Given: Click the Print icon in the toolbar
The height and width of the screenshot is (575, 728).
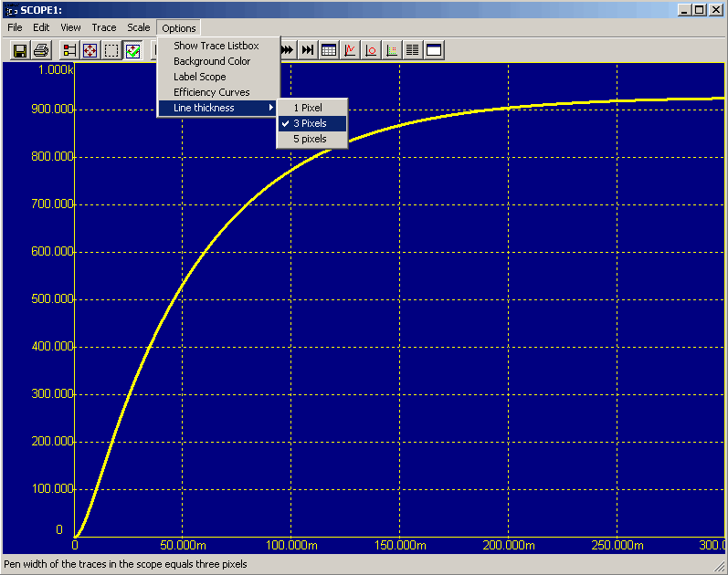Looking at the screenshot, I should point(41,50).
